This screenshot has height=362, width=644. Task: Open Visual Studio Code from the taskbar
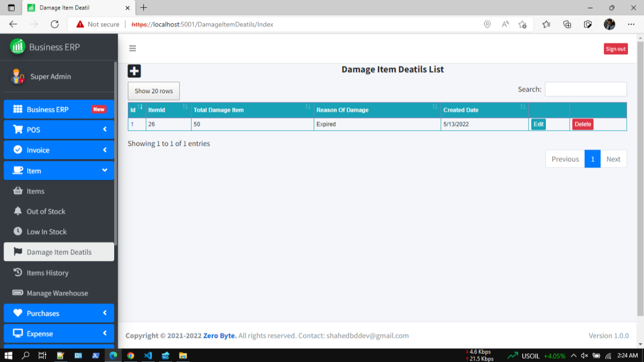point(148,355)
